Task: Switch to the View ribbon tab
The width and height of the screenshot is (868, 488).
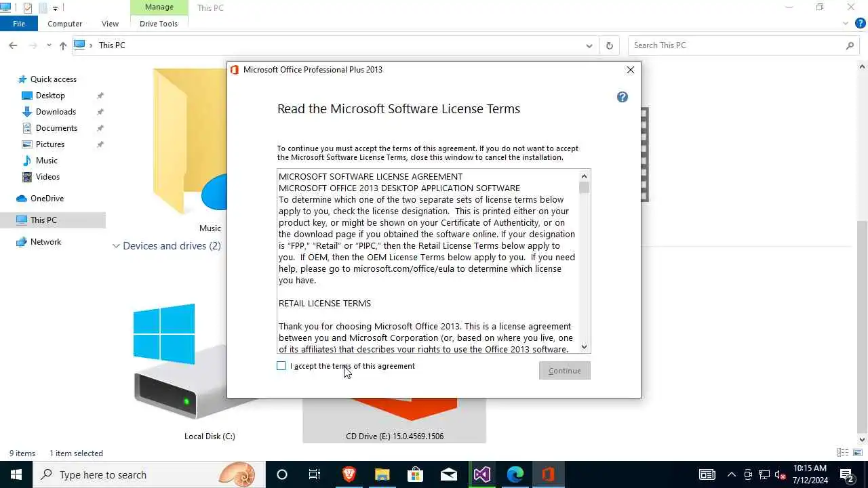Action: [110, 24]
